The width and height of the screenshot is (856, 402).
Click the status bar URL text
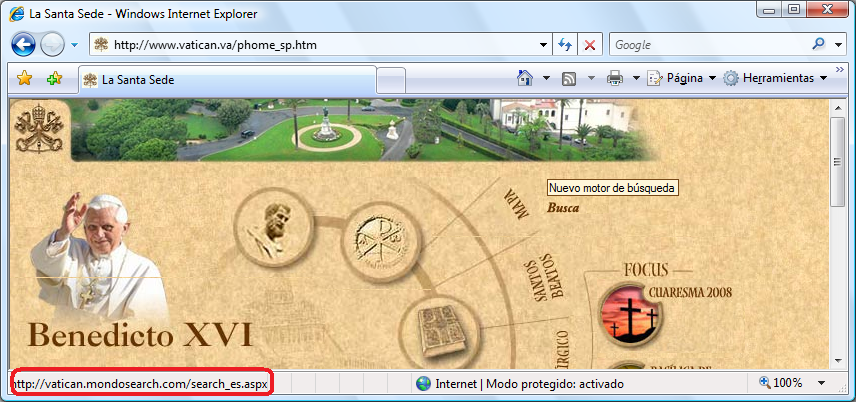point(140,384)
